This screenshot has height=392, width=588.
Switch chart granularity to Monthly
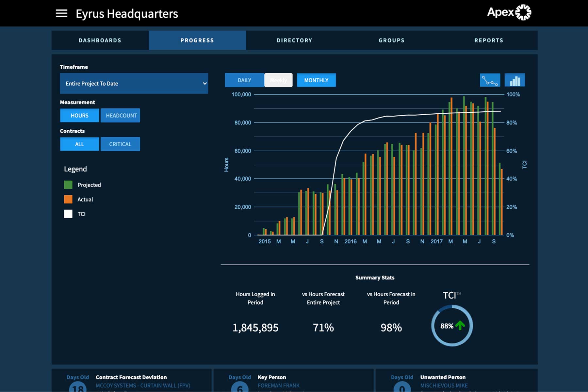click(x=316, y=80)
